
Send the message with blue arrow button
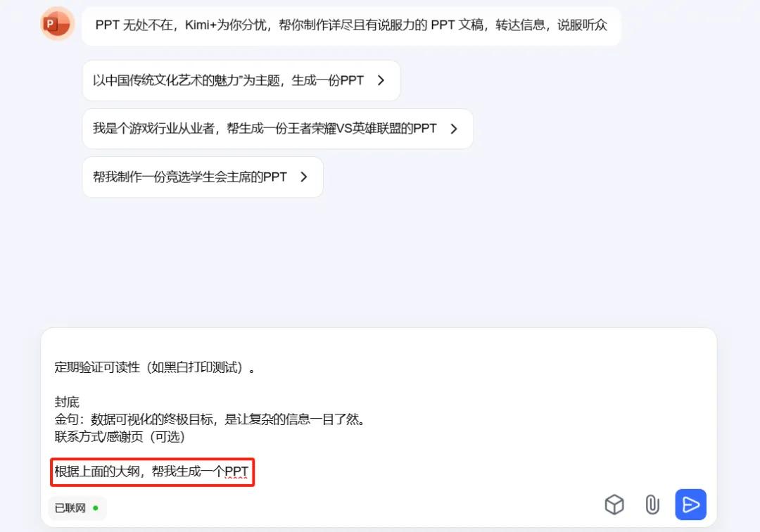[x=691, y=505]
